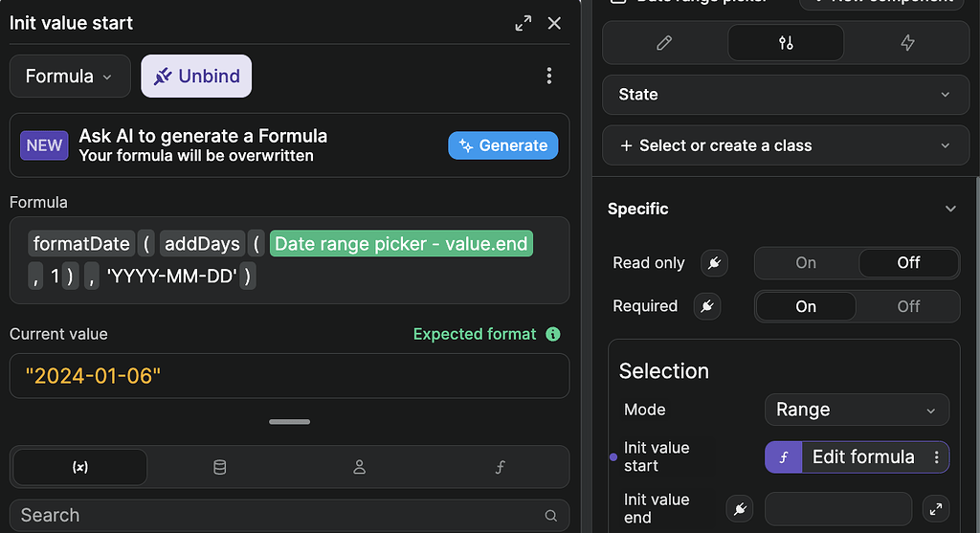Expand the State dropdown
Image resolution: width=980 pixels, height=533 pixels.
point(786,95)
